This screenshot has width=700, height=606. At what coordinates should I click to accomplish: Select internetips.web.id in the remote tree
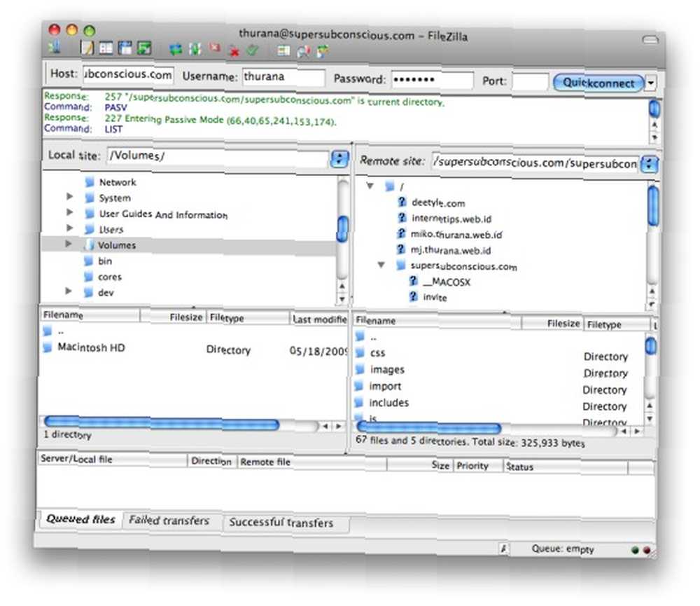[x=451, y=219]
